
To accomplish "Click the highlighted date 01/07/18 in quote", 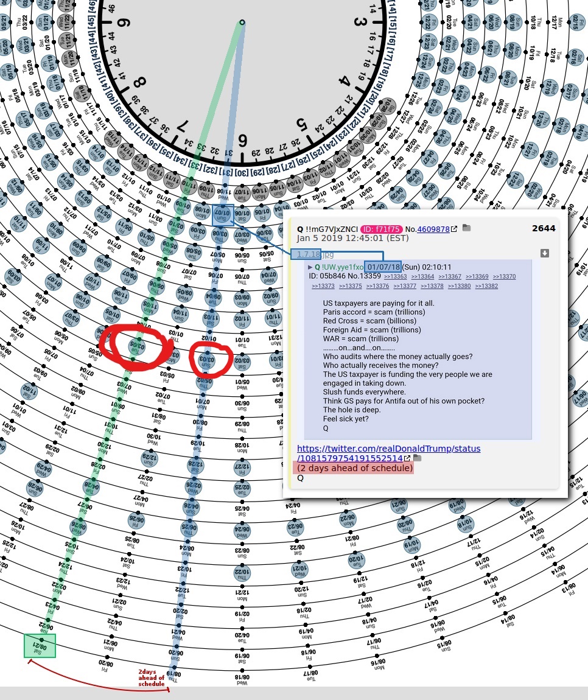I will 383,267.
